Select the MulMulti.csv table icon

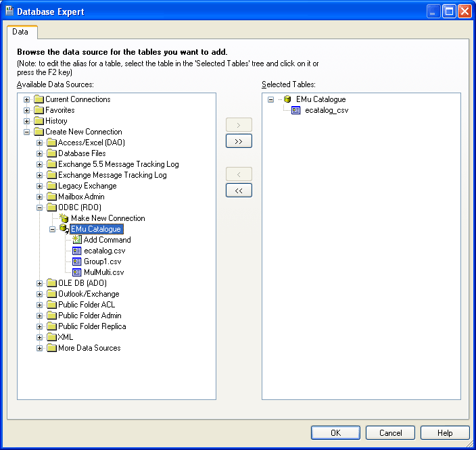tap(76, 272)
